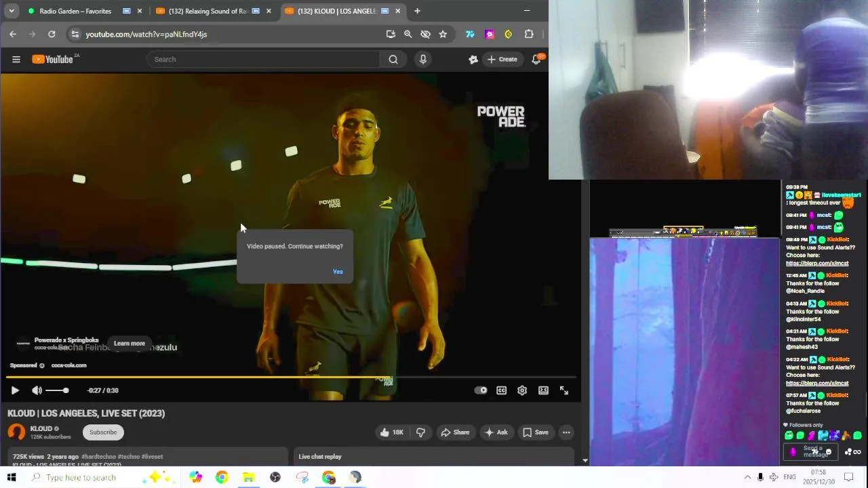This screenshot has width=868, height=488.
Task: Install app icon in address bar
Action: click(x=391, y=34)
